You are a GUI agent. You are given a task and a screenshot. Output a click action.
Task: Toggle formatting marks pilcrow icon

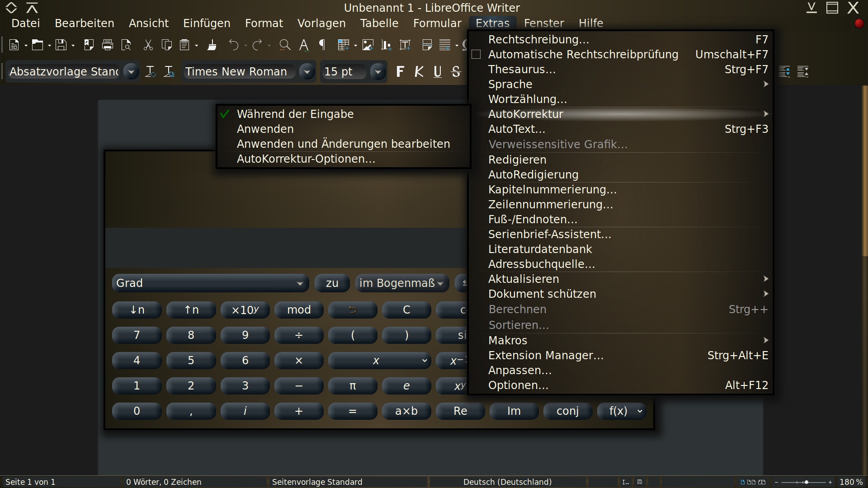point(322,45)
